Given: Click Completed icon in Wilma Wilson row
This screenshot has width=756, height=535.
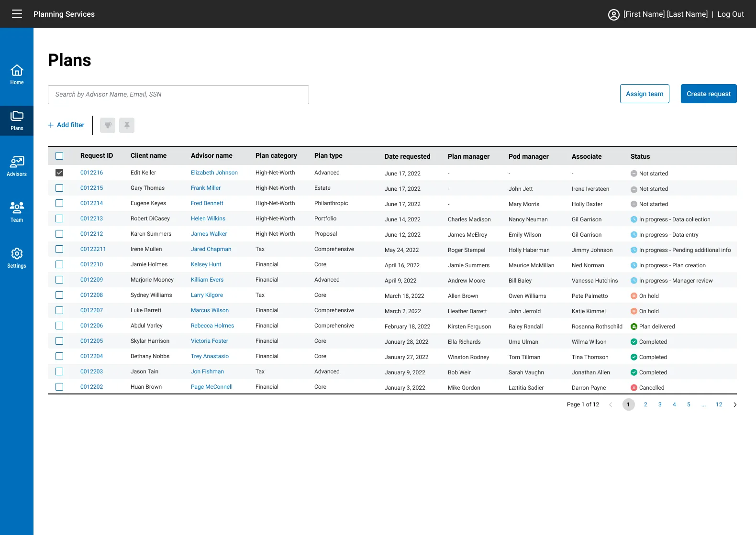Looking at the screenshot, I should point(634,342).
